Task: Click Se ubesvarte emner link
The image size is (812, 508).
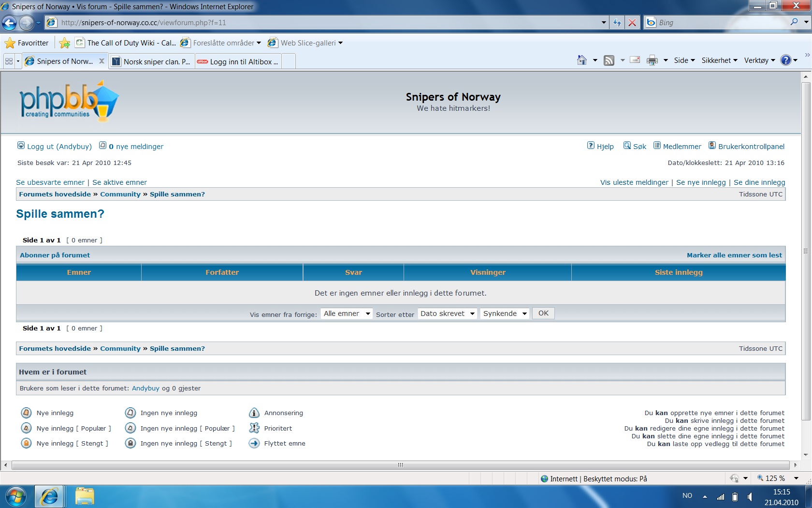Action: tap(50, 182)
